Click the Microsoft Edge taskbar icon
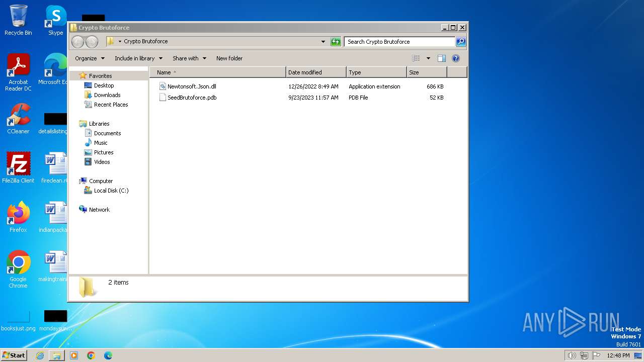Image resolution: width=644 pixels, height=362 pixels. (108, 355)
